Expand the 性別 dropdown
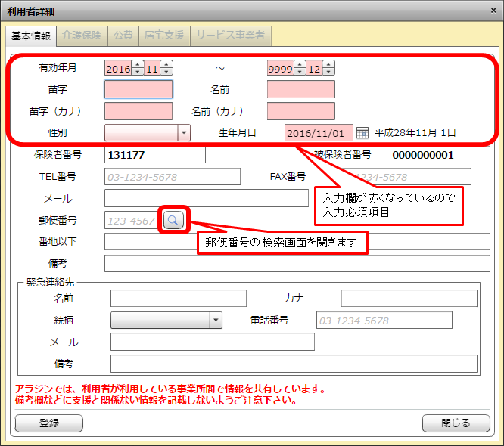504x446 pixels. point(184,133)
